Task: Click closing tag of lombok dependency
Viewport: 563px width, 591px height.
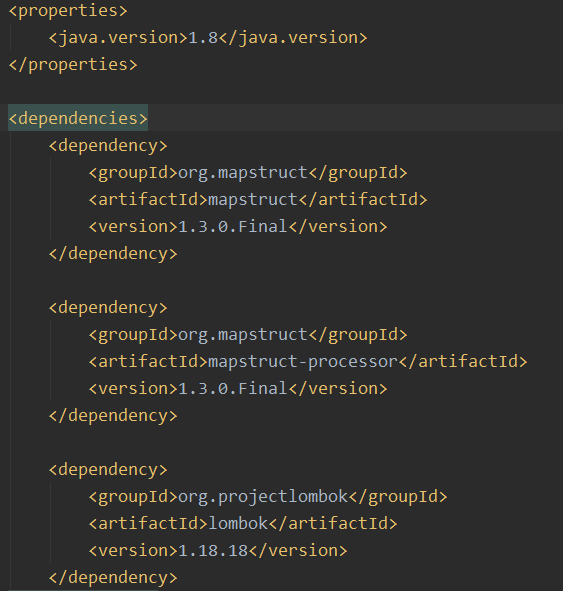Action: pyautogui.click(x=113, y=577)
